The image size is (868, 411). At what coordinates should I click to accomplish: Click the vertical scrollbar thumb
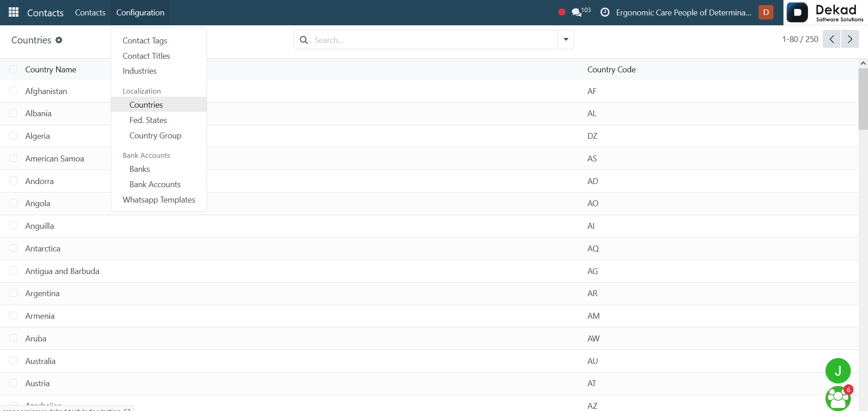point(863,99)
